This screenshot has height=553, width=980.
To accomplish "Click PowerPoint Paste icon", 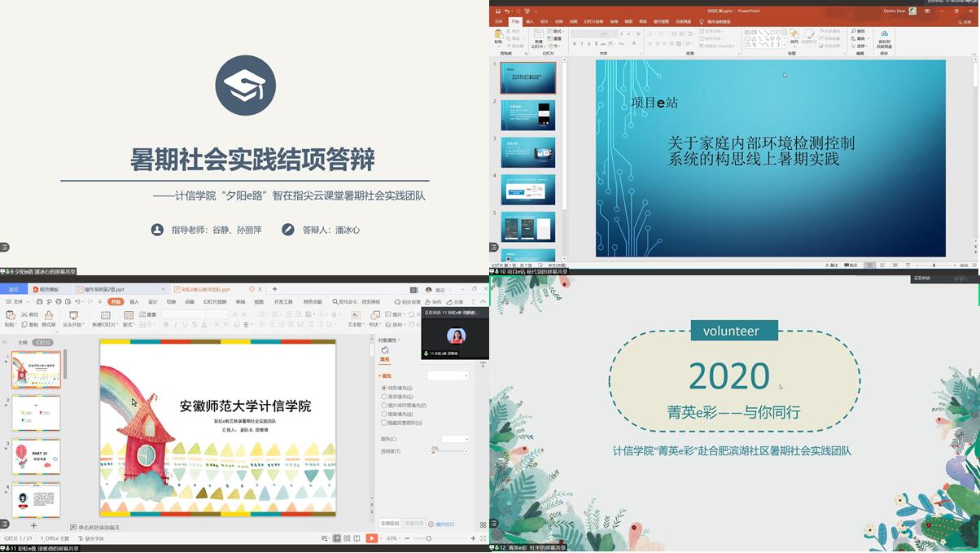I will pyautogui.click(x=498, y=36).
